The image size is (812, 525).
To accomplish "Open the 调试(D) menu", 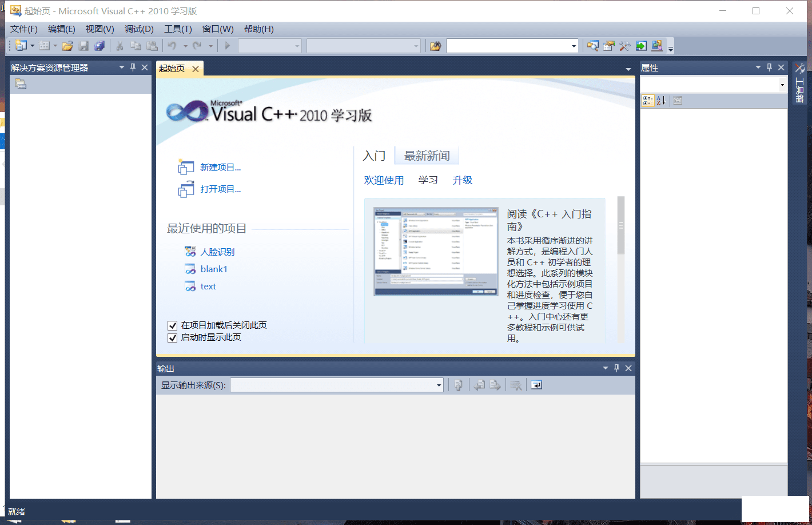I will pos(139,29).
